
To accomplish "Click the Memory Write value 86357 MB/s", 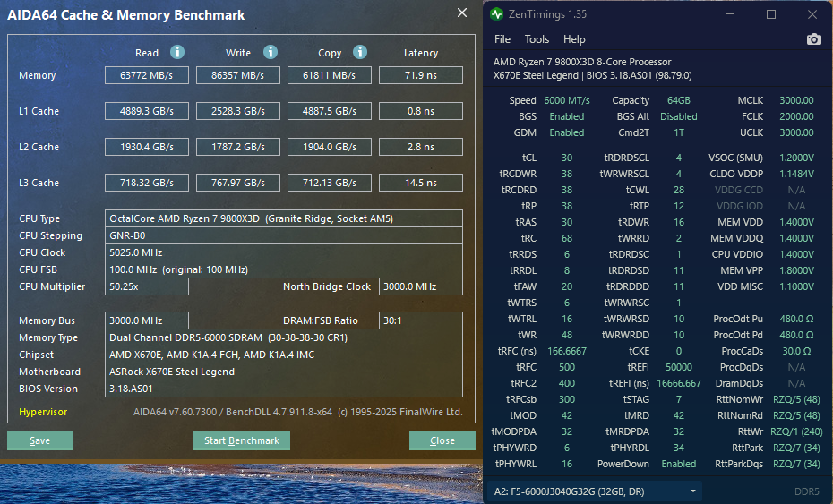I will tap(238, 75).
